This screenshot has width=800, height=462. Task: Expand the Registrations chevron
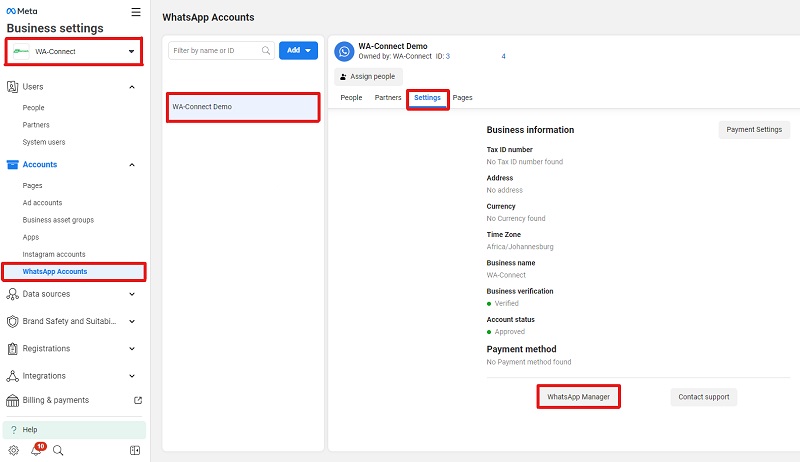pyautogui.click(x=132, y=349)
